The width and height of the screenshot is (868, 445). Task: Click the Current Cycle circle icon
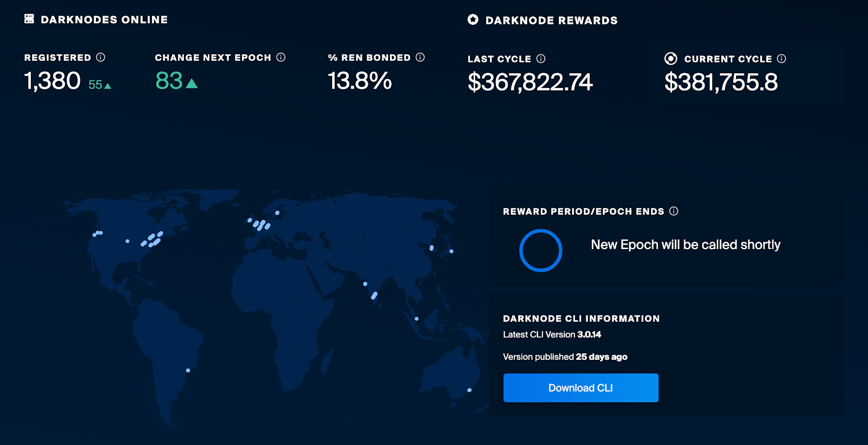coord(671,59)
